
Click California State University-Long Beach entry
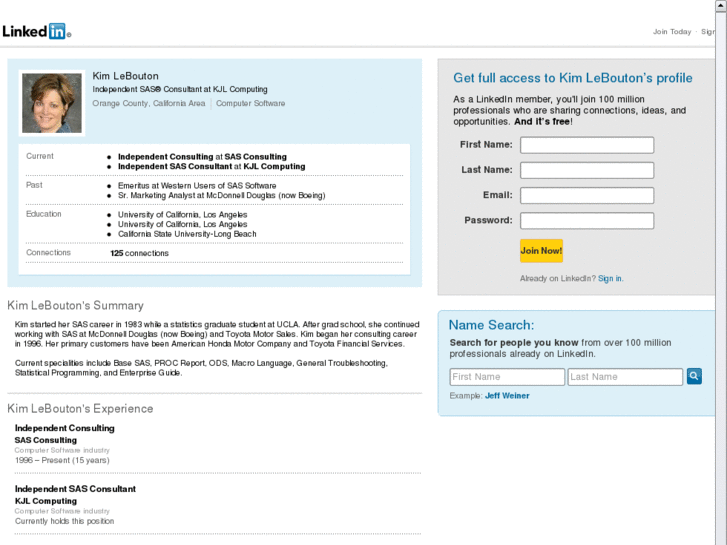pyautogui.click(x=187, y=234)
